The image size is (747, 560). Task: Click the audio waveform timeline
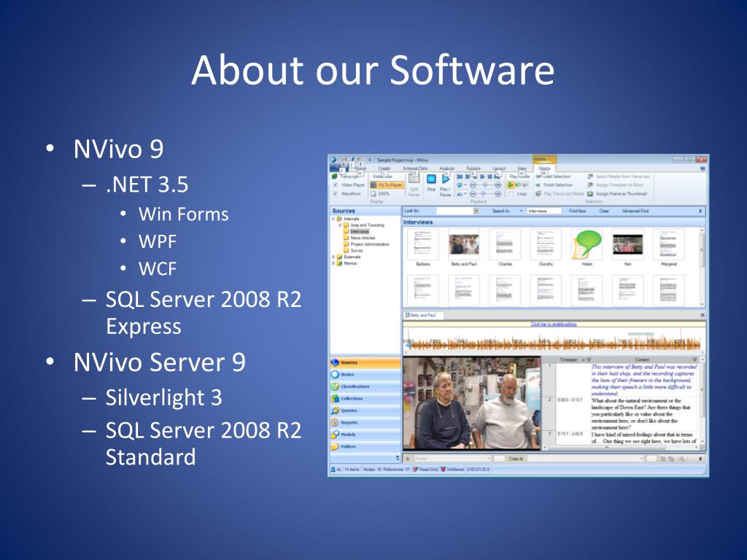553,342
